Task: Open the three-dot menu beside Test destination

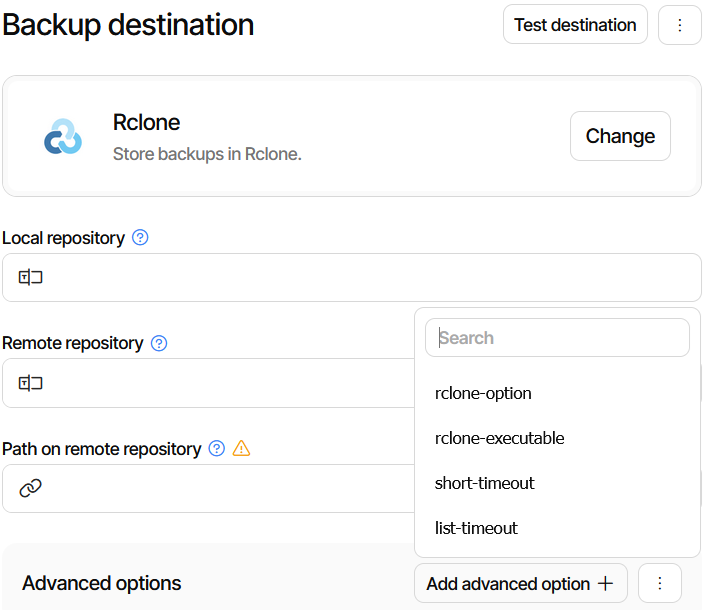Action: 680,25
